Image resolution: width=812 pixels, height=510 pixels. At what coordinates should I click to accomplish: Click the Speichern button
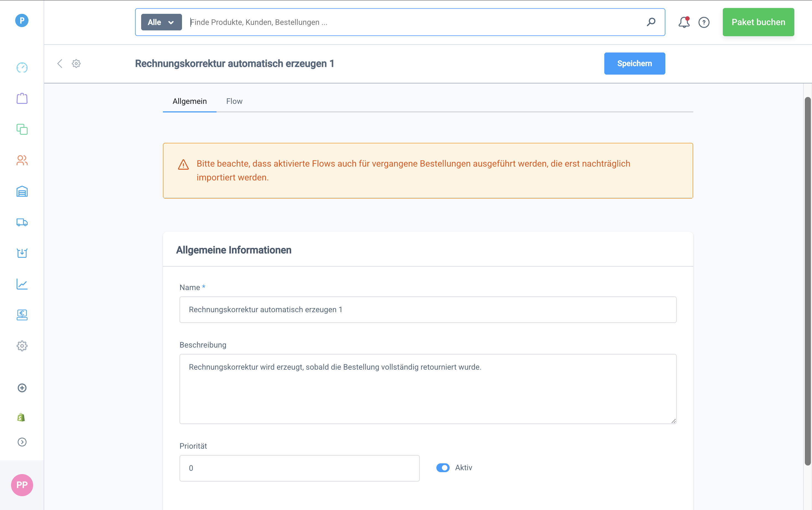634,64
